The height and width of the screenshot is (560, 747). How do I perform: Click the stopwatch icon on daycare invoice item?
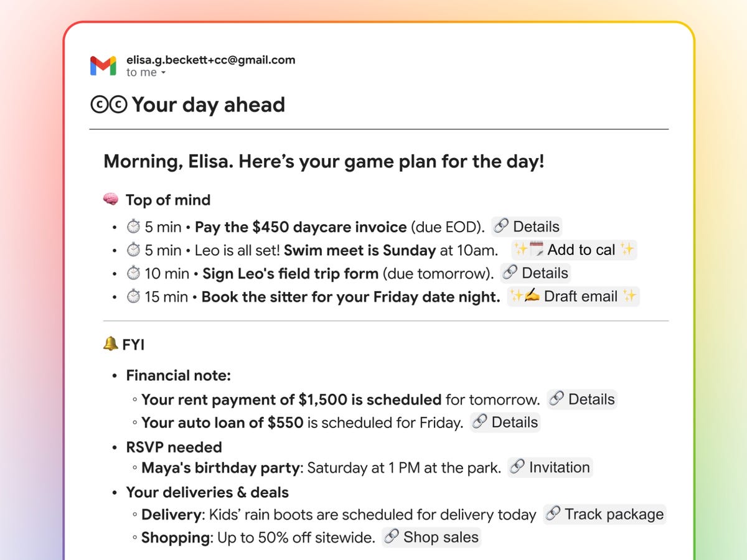click(x=133, y=227)
